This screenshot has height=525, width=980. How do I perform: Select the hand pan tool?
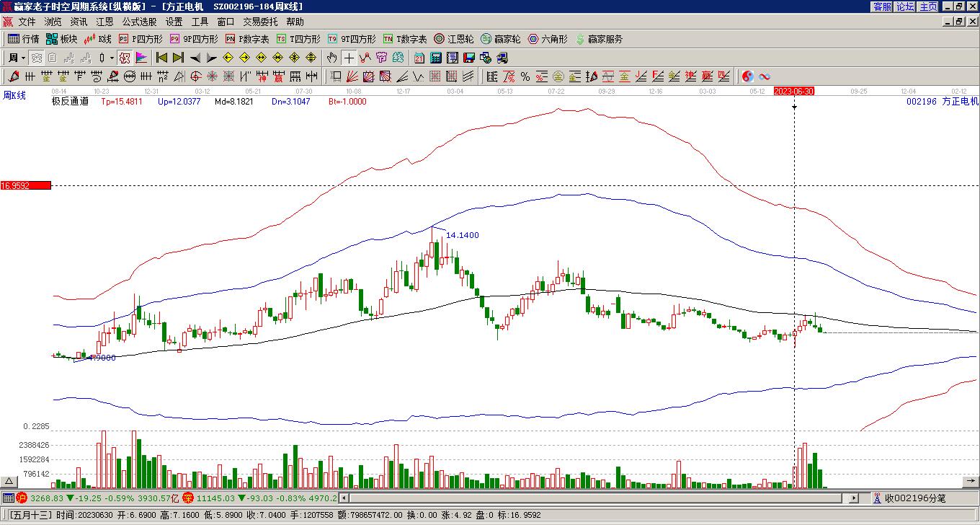click(331, 58)
